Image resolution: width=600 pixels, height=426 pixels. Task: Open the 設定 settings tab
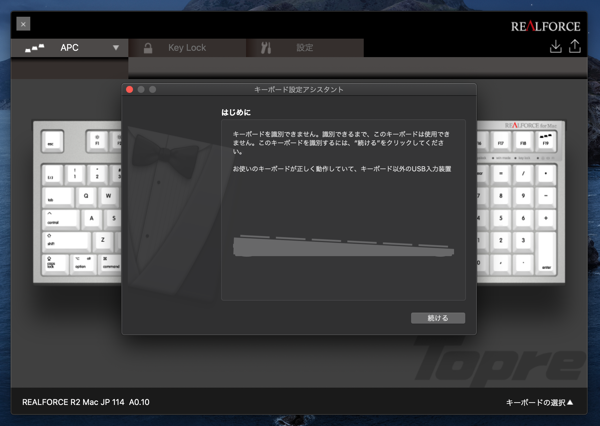coord(305,48)
